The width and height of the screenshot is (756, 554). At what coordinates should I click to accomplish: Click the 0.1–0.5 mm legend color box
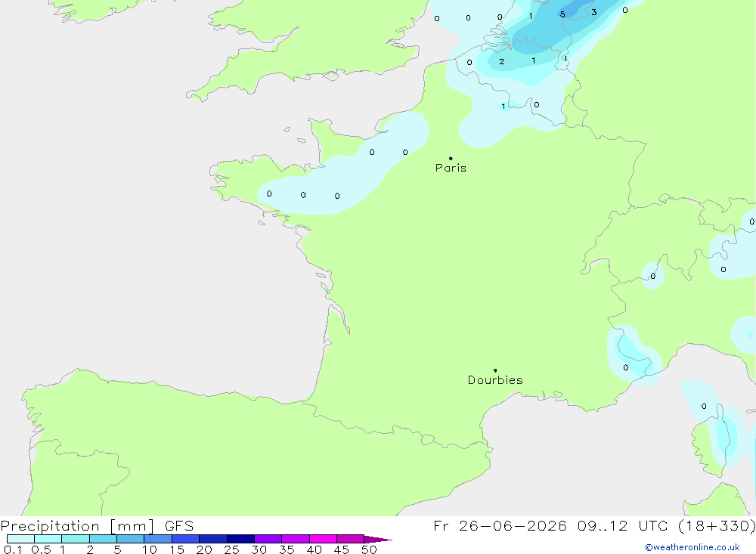click(20, 539)
